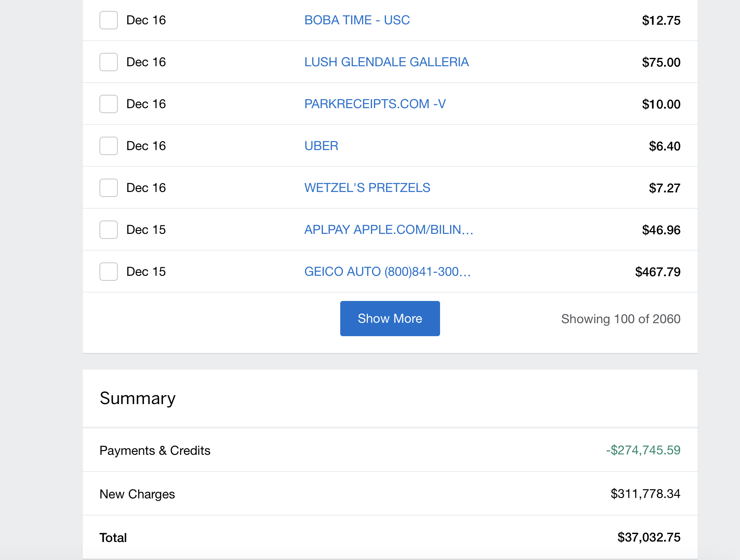Open the GEICO AUTO transaction details

(x=387, y=271)
